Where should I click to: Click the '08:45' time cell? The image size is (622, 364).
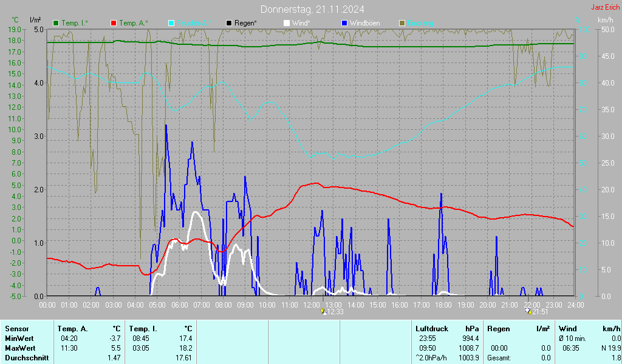point(140,339)
